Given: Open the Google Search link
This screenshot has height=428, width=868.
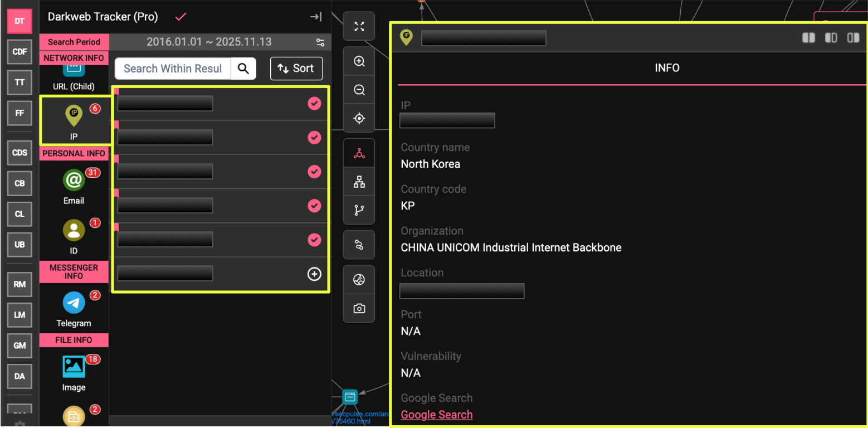Looking at the screenshot, I should coord(436,415).
